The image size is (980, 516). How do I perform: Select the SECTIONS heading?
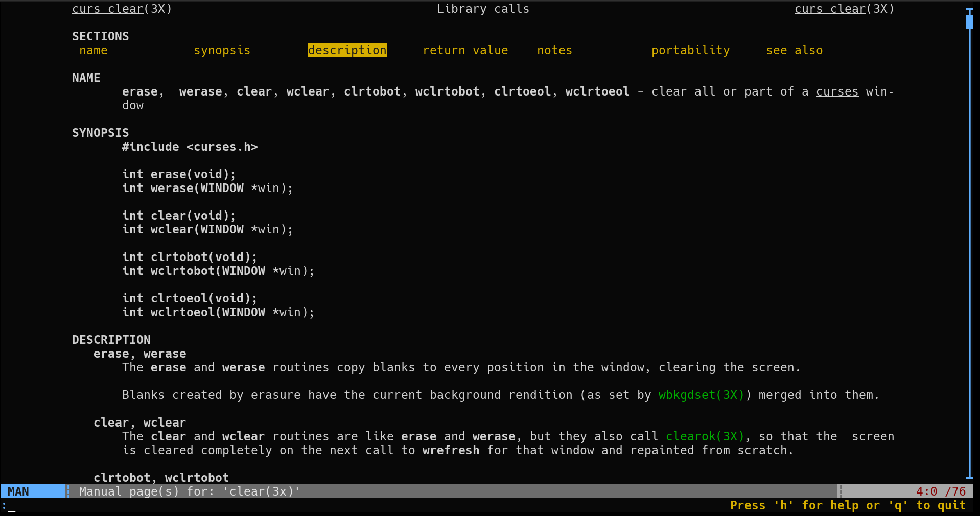tap(100, 36)
